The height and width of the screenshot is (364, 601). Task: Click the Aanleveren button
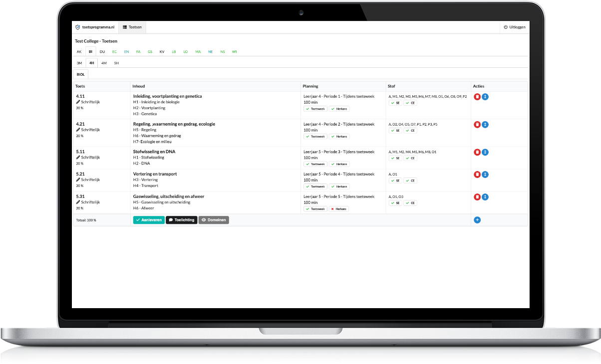coord(148,220)
